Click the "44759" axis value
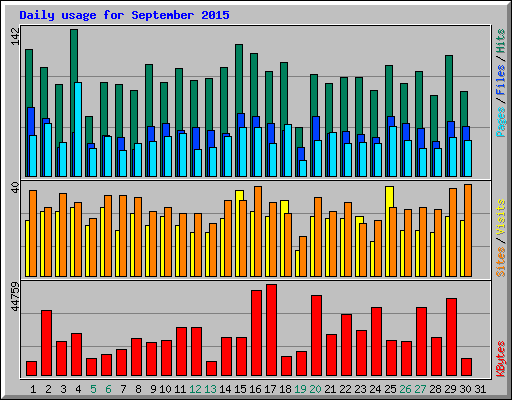Screen dimensions: 512x400 pyautogui.click(x=15, y=296)
